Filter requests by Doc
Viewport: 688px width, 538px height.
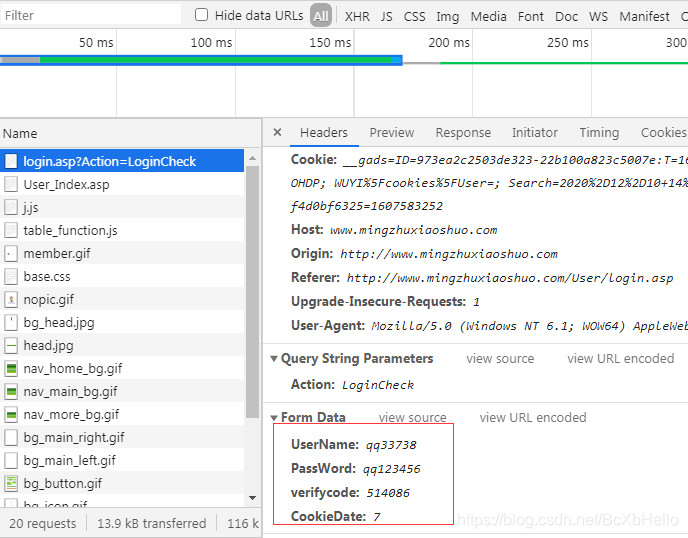(x=566, y=17)
